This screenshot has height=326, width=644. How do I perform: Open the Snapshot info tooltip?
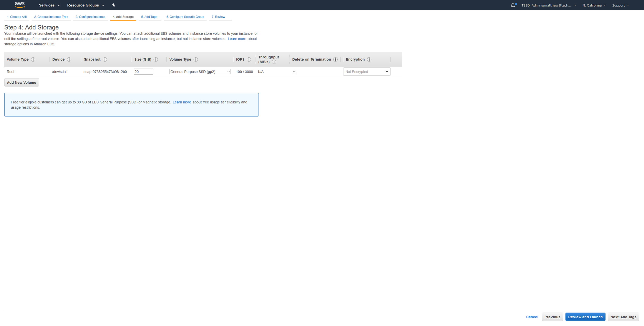tap(105, 60)
